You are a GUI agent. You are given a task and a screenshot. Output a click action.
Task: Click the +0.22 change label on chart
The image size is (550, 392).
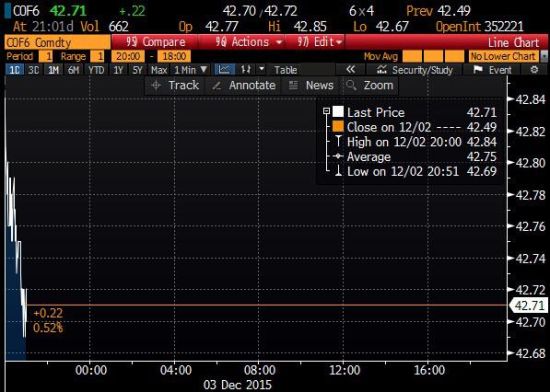point(48,313)
